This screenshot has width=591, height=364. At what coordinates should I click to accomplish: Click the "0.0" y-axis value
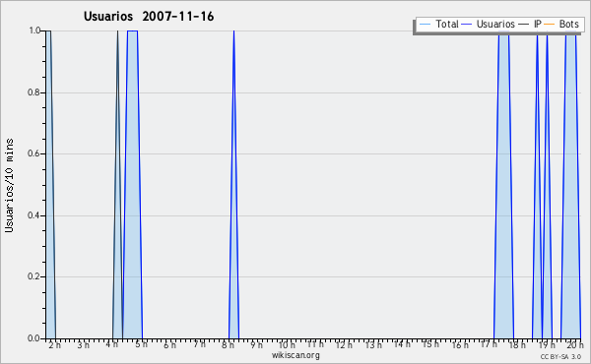(34, 338)
